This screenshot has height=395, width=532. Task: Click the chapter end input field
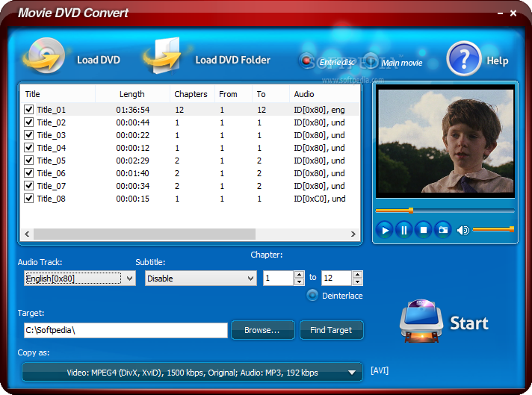(x=337, y=278)
